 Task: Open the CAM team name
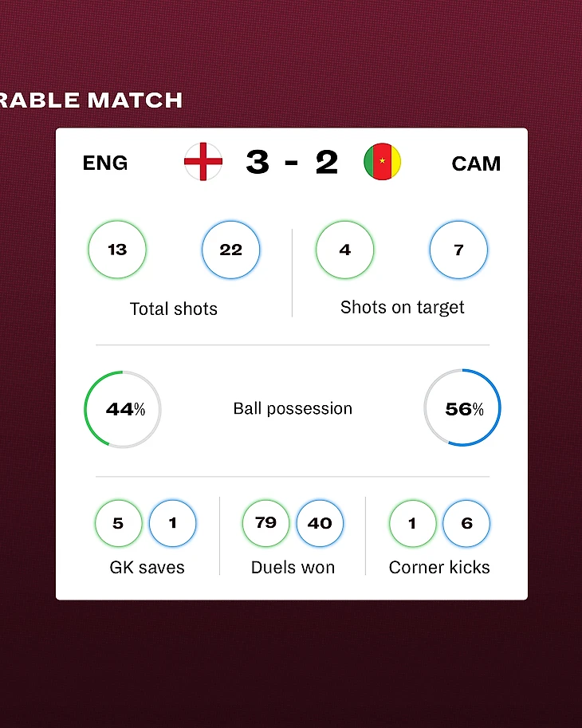[476, 163]
